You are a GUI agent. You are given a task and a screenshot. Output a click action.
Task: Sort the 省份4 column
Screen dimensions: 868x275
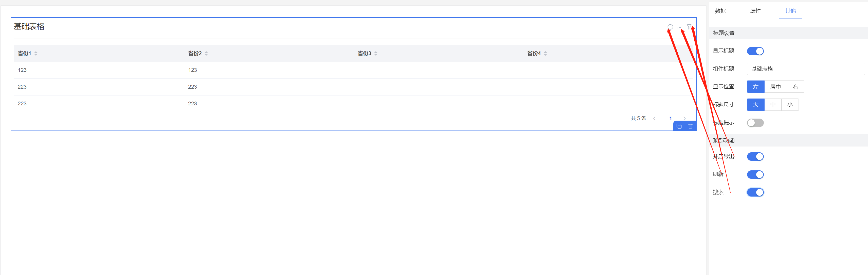point(545,53)
